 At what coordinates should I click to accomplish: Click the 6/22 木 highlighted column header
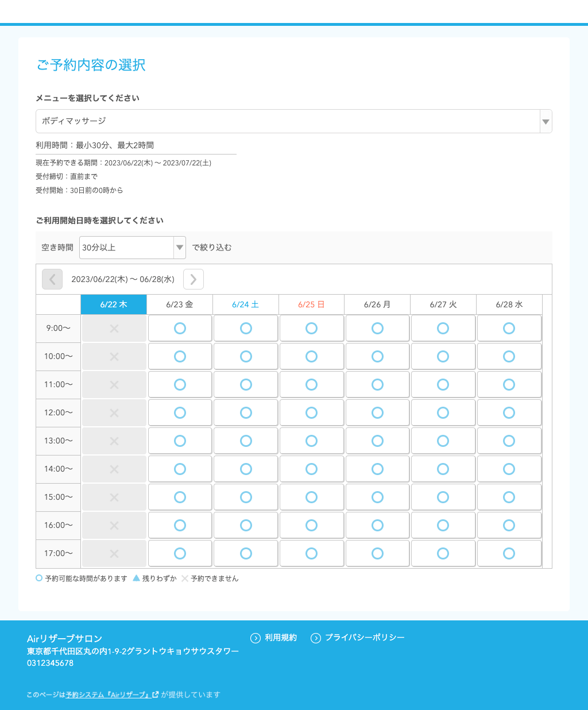click(x=114, y=304)
